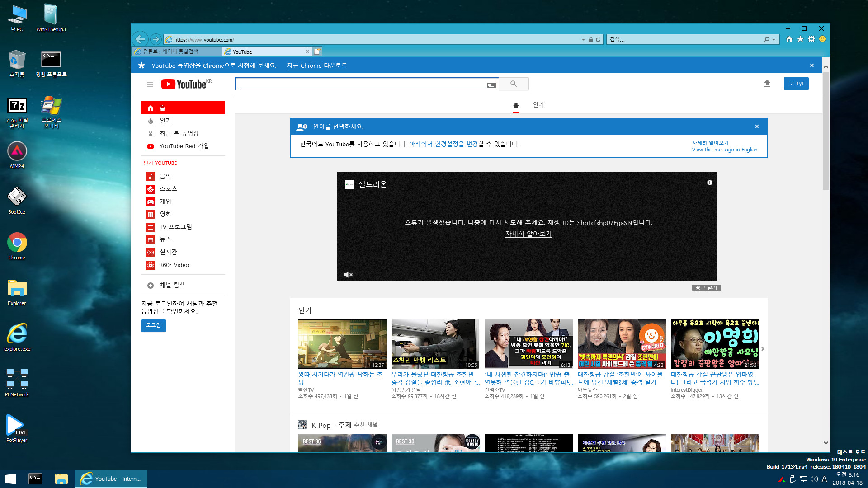Refresh the page with the reload icon

tap(598, 39)
